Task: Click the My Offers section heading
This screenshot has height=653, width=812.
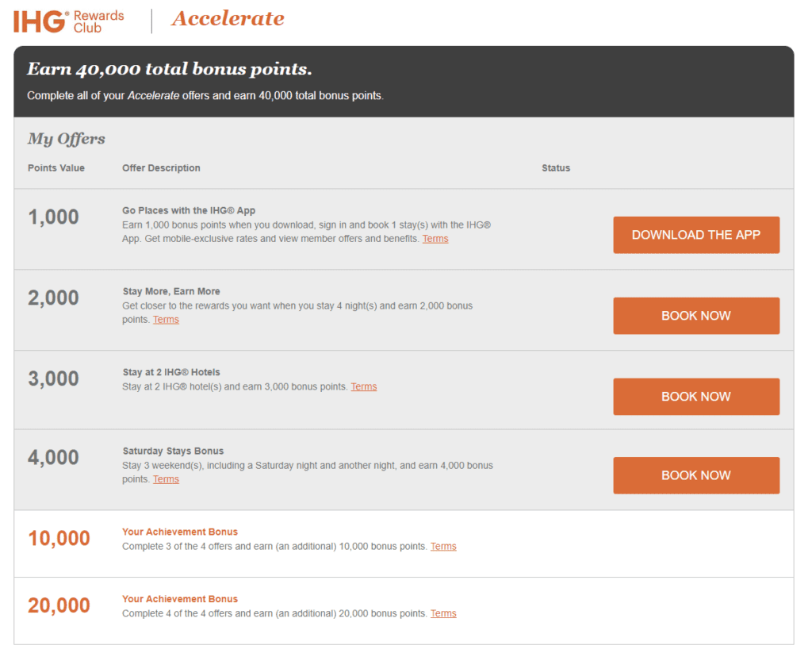Action: tap(67, 139)
